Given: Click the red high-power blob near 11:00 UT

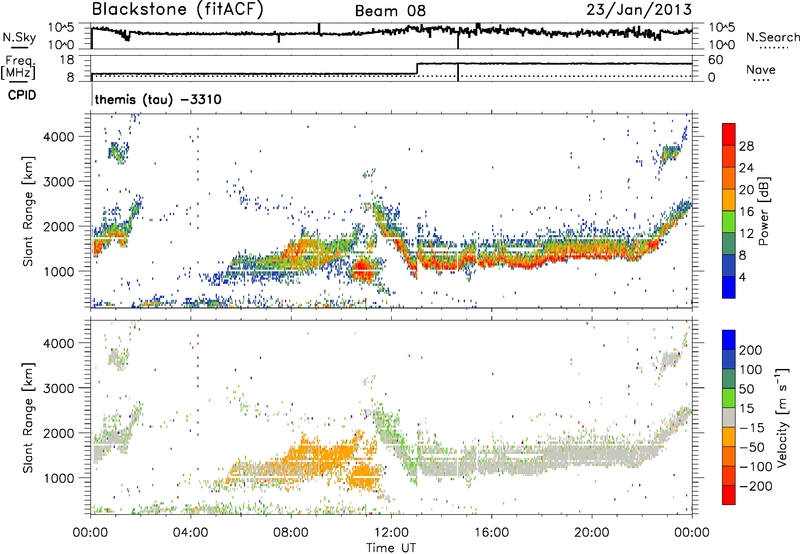Looking at the screenshot, I should click(363, 270).
